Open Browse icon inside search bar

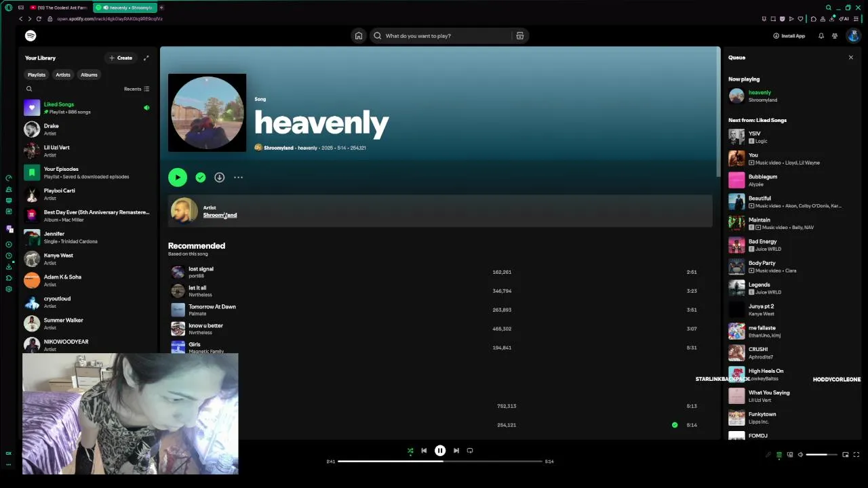pyautogui.click(x=520, y=36)
